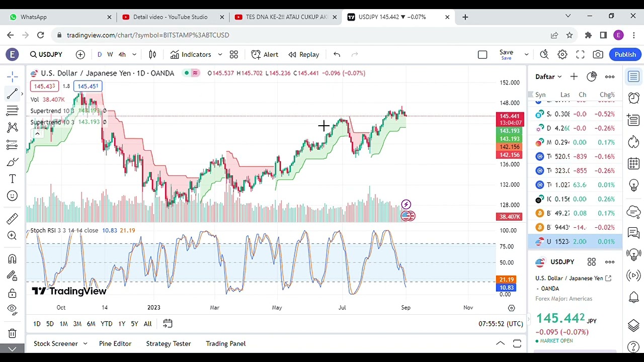Viewport: 644px width, 362px height.
Task: Enter fullscreen mode
Action: click(580, 54)
